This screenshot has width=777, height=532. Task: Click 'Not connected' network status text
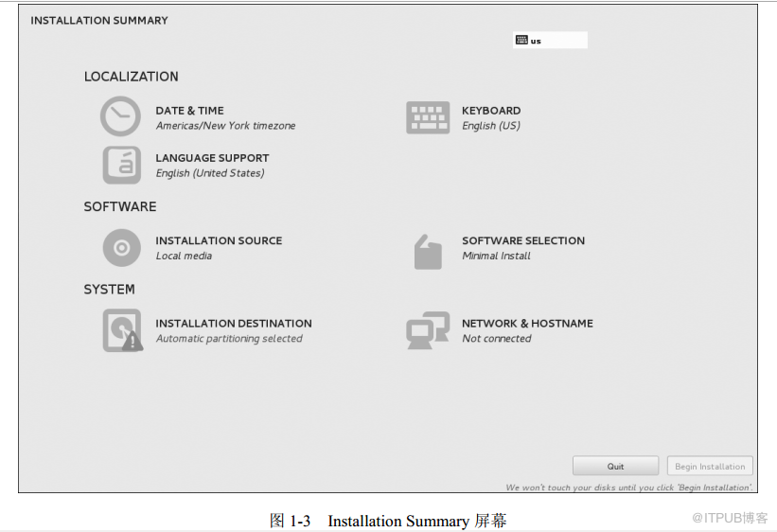(497, 339)
